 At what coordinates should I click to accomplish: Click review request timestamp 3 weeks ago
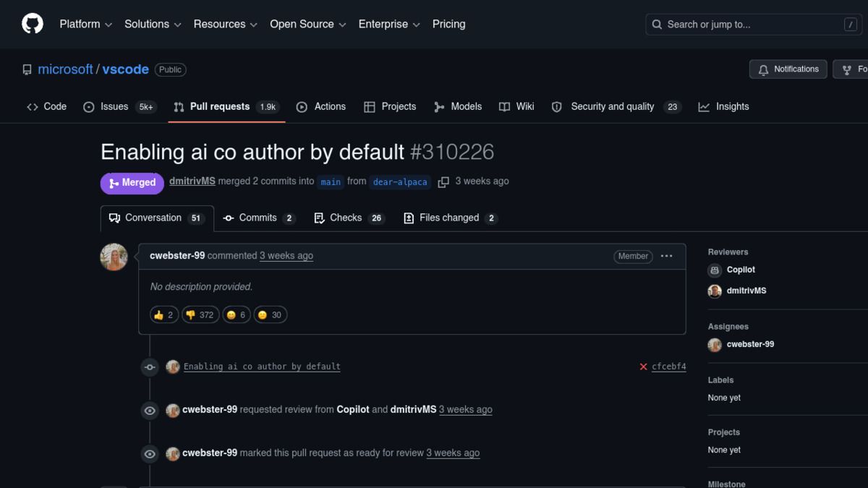[x=466, y=409]
